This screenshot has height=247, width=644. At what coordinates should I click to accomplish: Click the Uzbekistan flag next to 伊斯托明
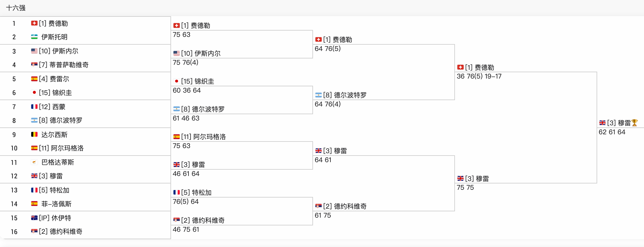coord(34,37)
